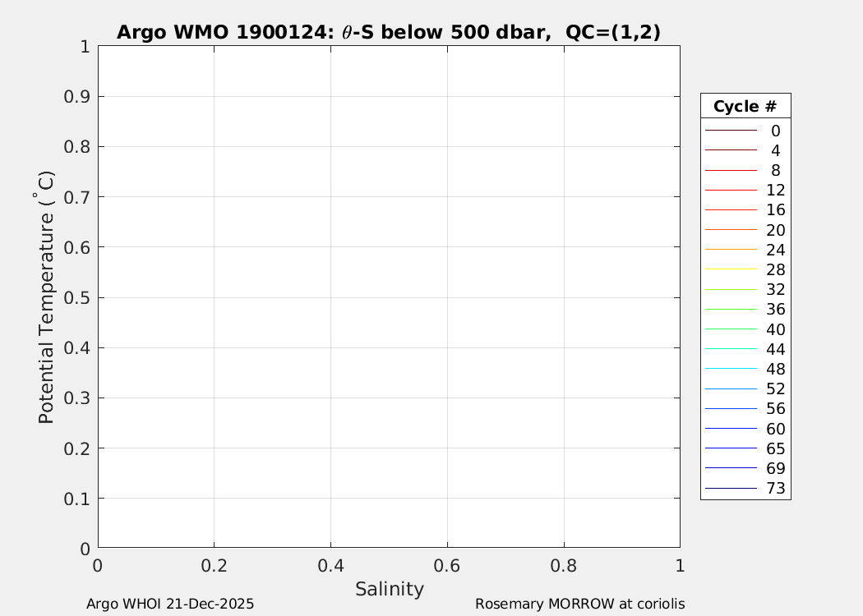Select the x-axis tick label 0.2
The height and width of the screenshot is (616, 863).
(214, 565)
